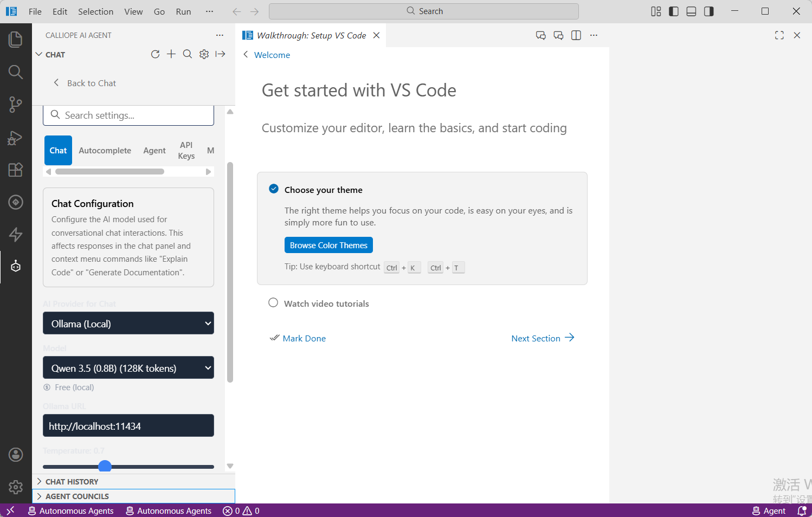Open notifications bell in status bar
Image resolution: width=812 pixels, height=517 pixels.
tap(802, 510)
